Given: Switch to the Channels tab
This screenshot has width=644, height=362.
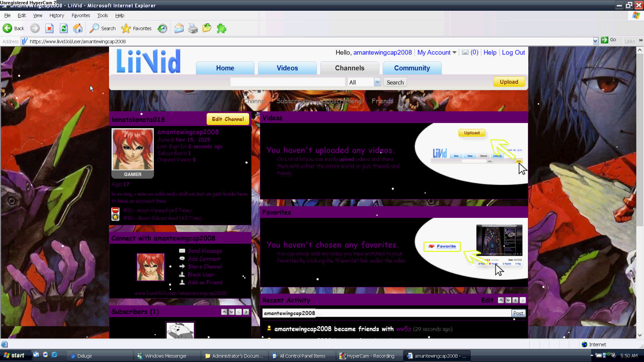Looking at the screenshot, I should click(350, 68).
